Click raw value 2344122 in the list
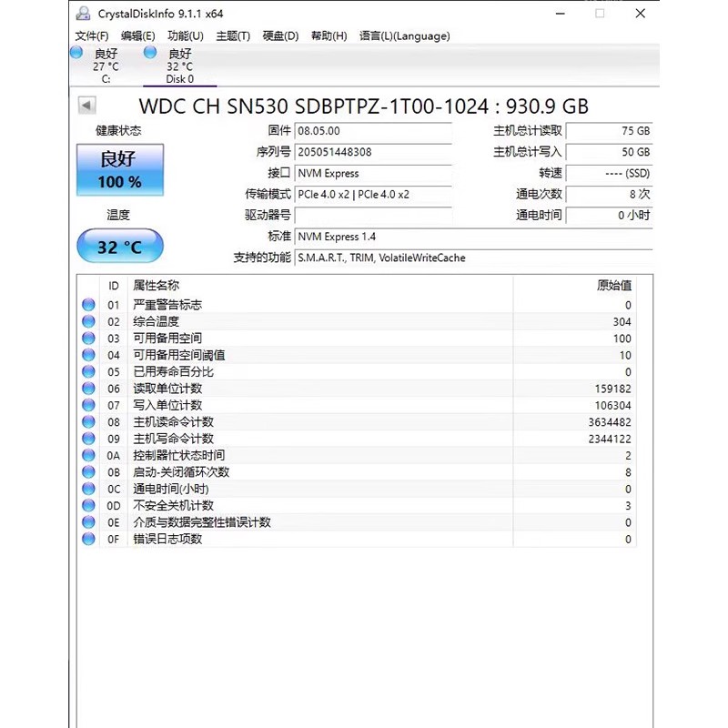Screen dimensions: 728x728 (x=610, y=439)
